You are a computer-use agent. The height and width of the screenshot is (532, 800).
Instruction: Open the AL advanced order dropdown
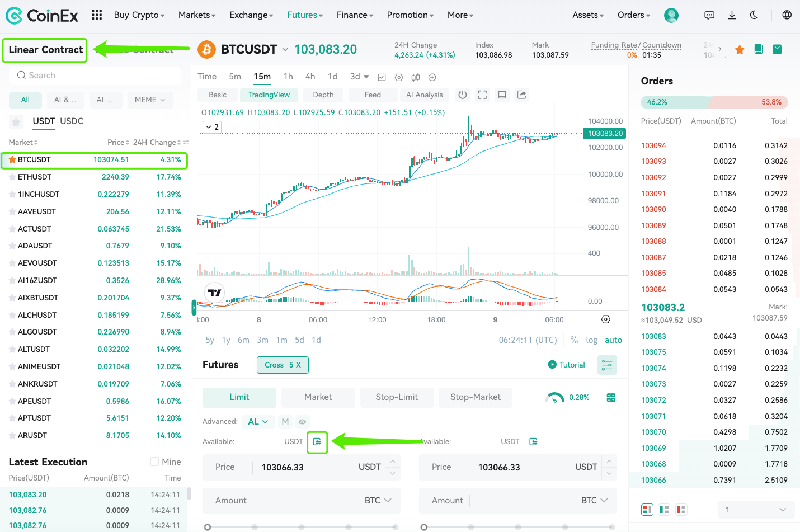(x=258, y=422)
